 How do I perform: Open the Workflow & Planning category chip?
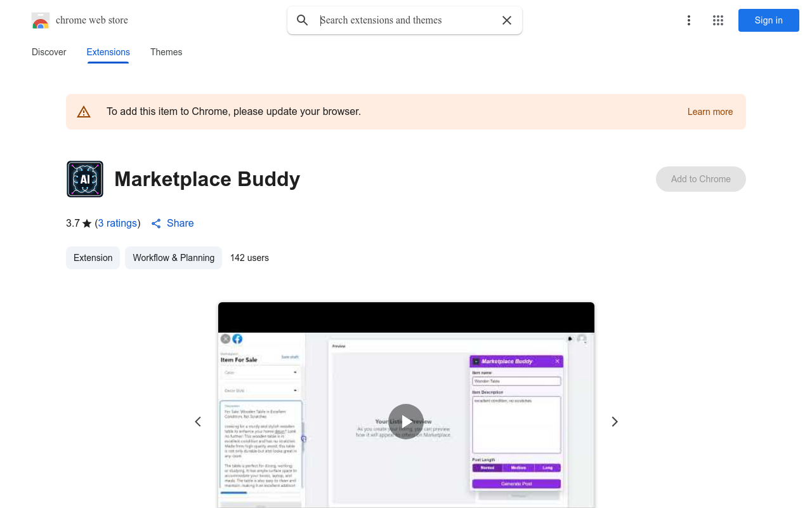pos(173,258)
